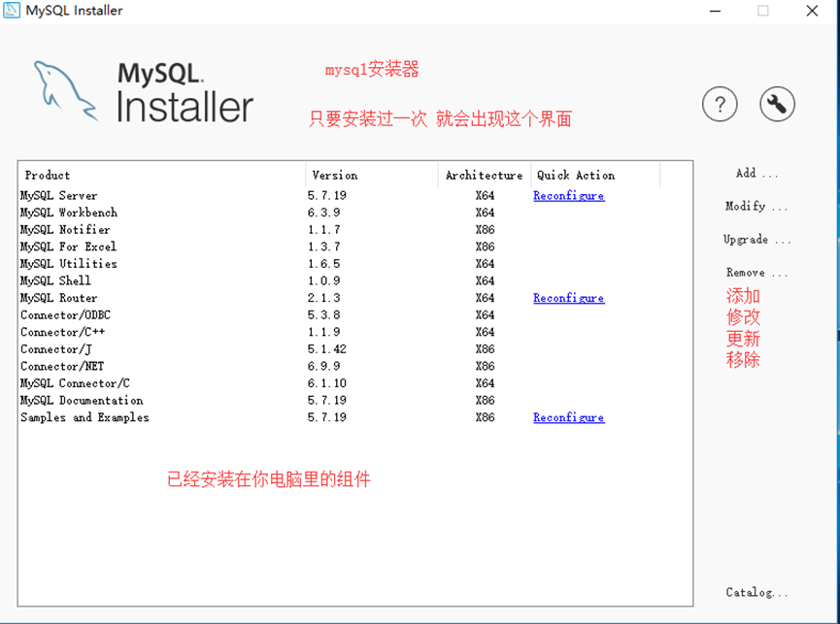Click the MySQL Installer title bar icon
840x624 pixels.
pos(12,10)
